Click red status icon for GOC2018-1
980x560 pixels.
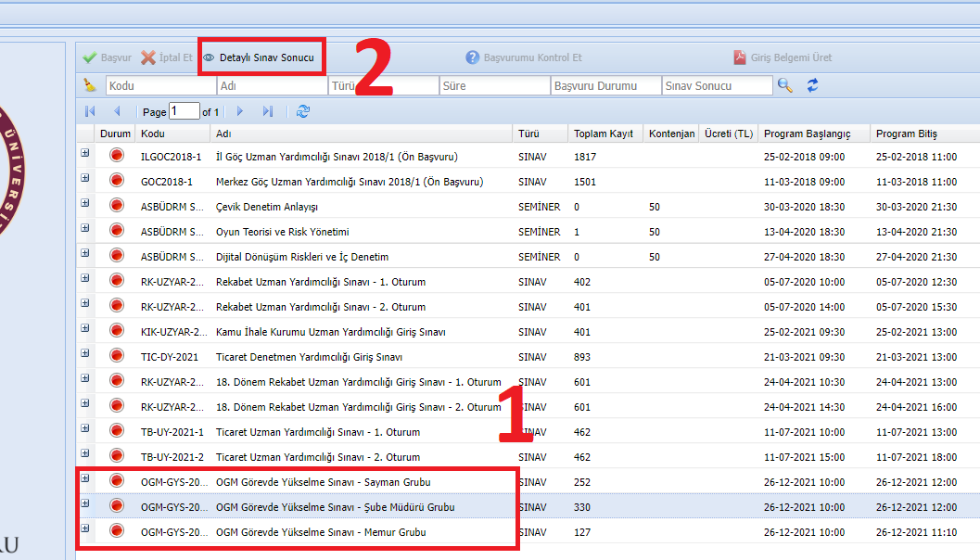pos(116,180)
